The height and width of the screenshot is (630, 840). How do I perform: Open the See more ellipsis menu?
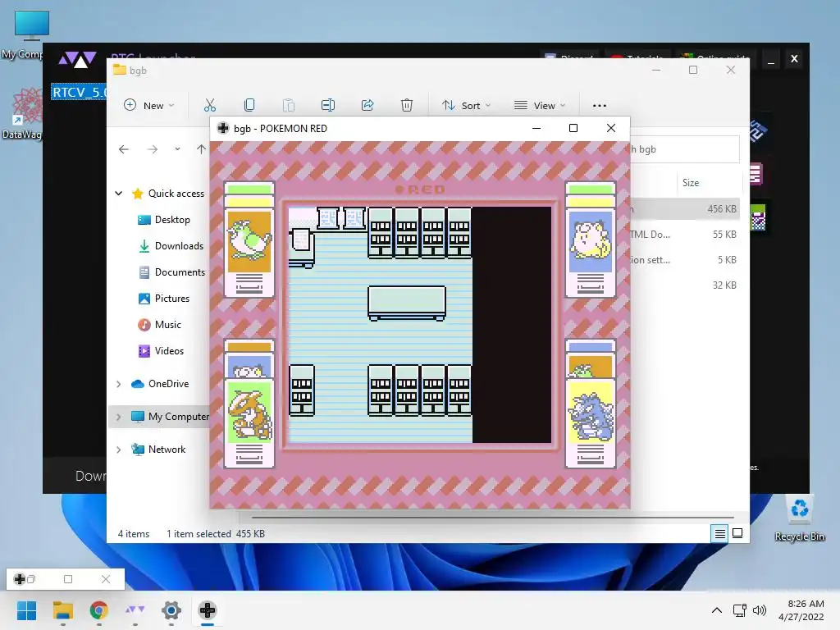600,106
